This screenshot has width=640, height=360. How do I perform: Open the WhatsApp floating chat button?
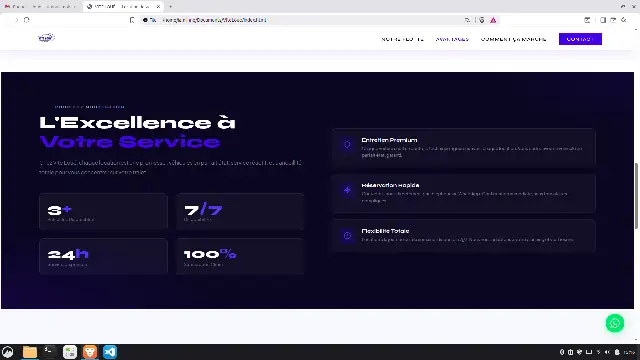615,323
